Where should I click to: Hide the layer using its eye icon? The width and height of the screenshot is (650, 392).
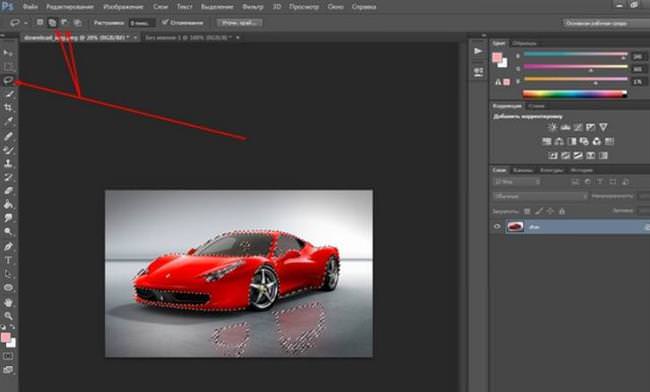[x=497, y=227]
